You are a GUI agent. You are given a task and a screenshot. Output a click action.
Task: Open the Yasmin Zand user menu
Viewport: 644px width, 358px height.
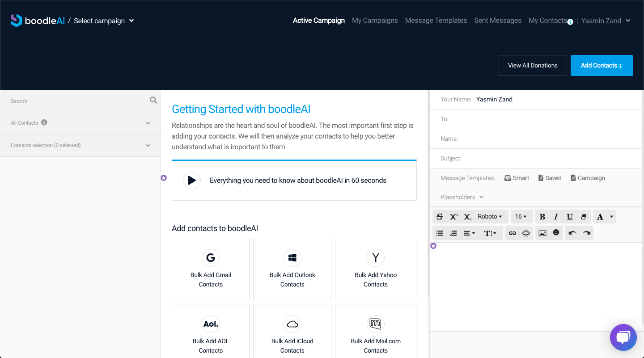tap(606, 21)
